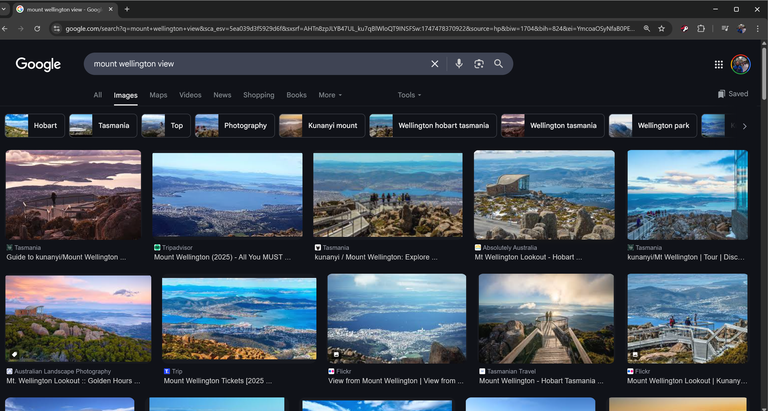Apply the Wellington hobart tasmania chip

[433, 125]
